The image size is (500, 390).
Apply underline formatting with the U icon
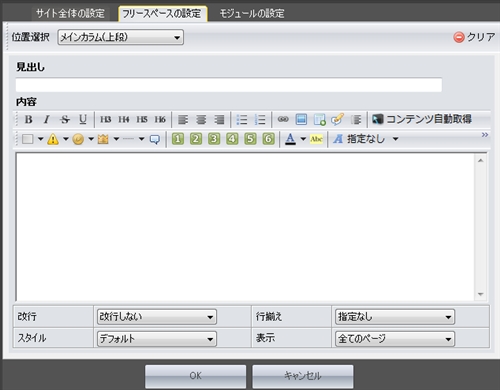(83, 119)
